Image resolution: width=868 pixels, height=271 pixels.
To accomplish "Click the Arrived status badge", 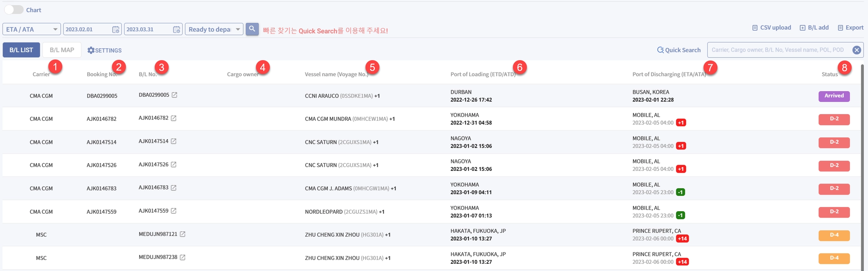I will tap(834, 96).
